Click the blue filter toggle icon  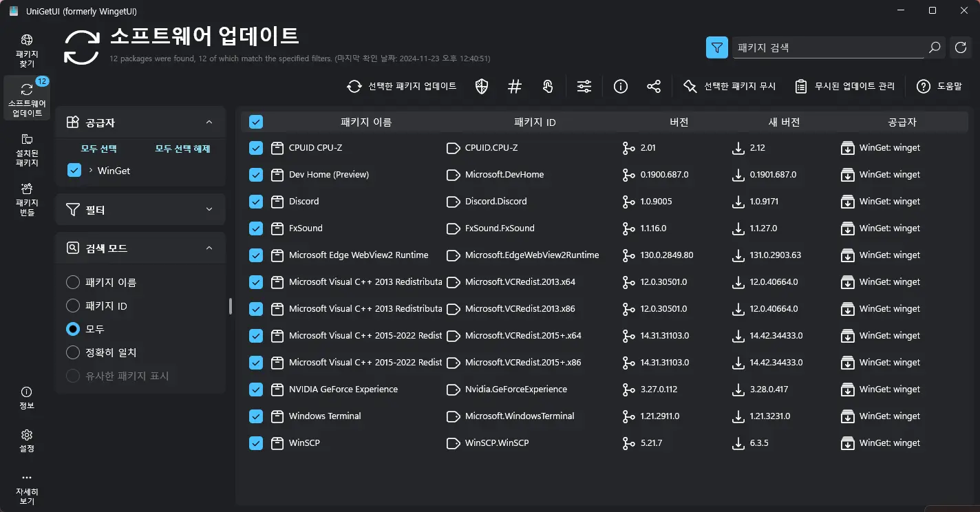pos(717,47)
